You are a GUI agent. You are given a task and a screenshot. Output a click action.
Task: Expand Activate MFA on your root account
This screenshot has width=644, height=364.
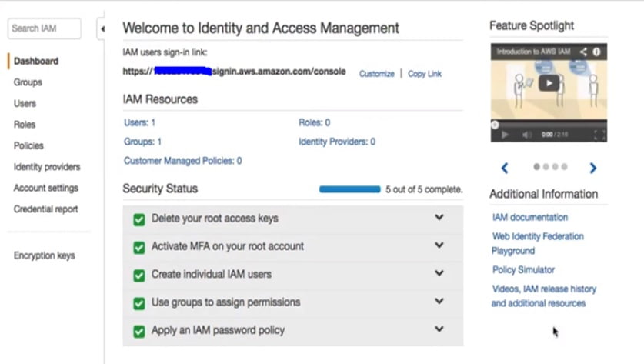click(439, 245)
